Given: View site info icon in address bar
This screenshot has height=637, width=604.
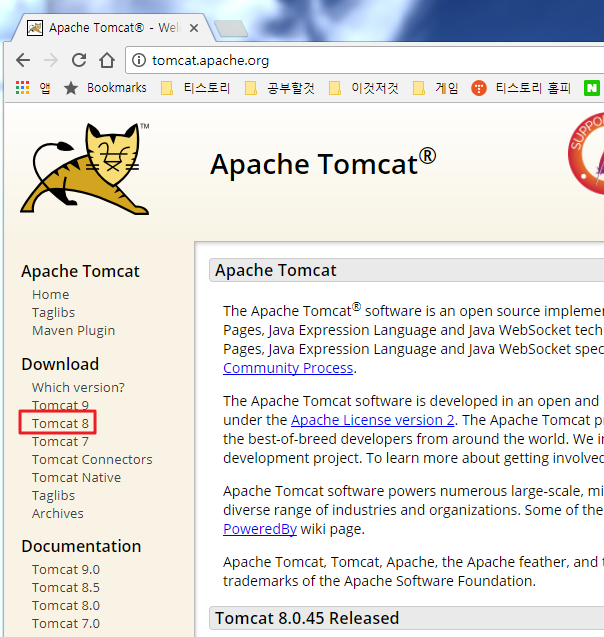Looking at the screenshot, I should coord(139,61).
